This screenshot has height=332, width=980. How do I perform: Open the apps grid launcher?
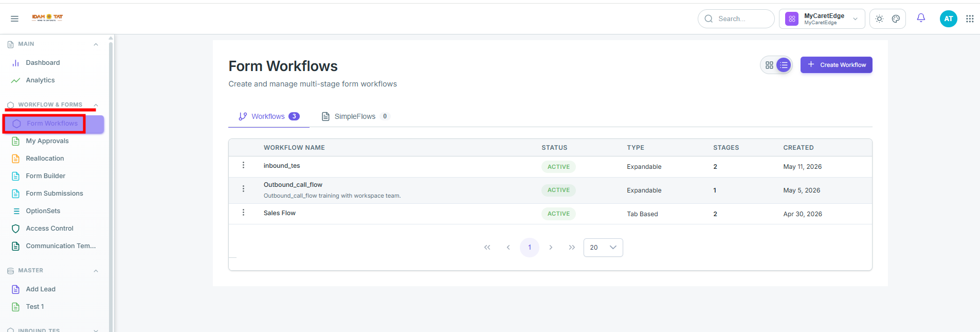coord(970,19)
